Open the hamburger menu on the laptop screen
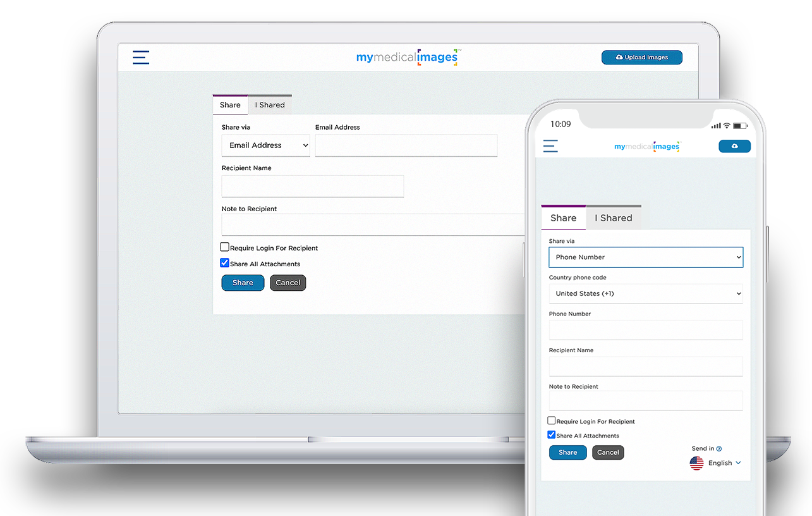 point(141,58)
